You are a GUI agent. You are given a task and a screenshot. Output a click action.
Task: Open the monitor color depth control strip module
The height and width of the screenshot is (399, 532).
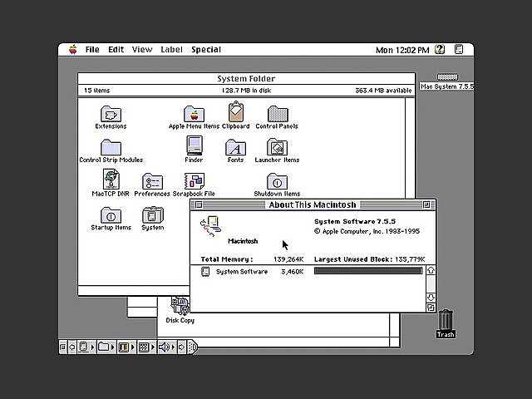click(x=126, y=347)
